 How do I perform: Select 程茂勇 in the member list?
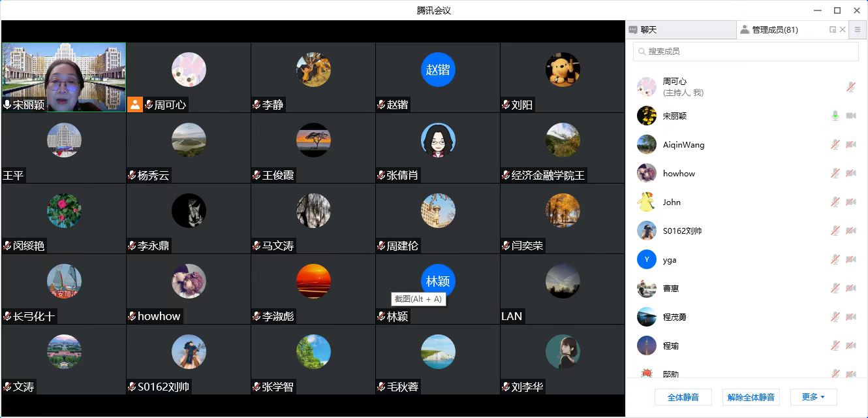pos(746,317)
